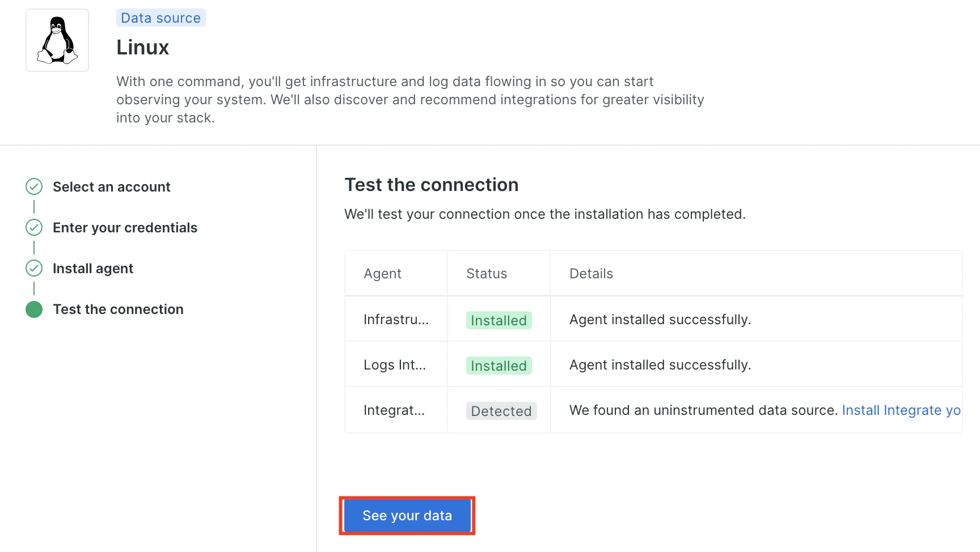Click the checkmark icon beside Enter your credentials

[34, 227]
